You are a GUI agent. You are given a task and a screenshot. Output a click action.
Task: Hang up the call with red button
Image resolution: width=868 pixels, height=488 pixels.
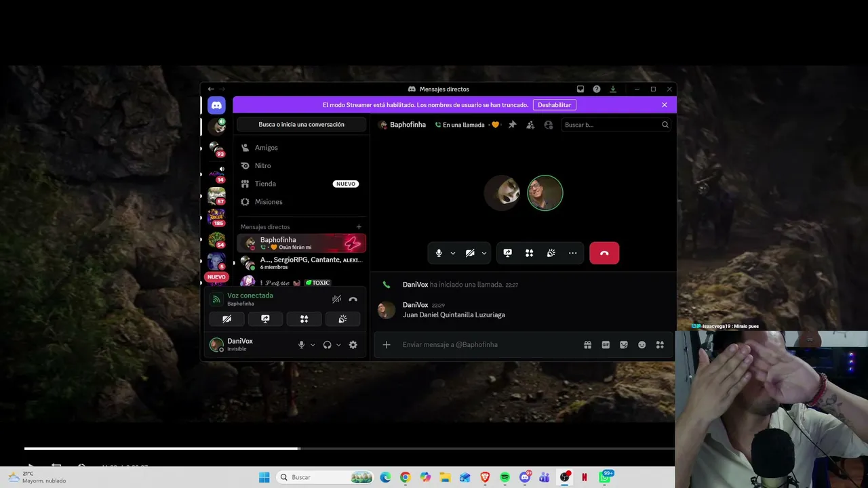pyautogui.click(x=604, y=253)
